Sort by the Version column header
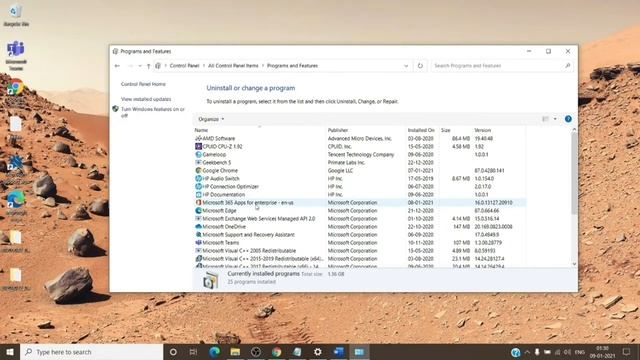Screen dimensions: 640x360 [482, 130]
